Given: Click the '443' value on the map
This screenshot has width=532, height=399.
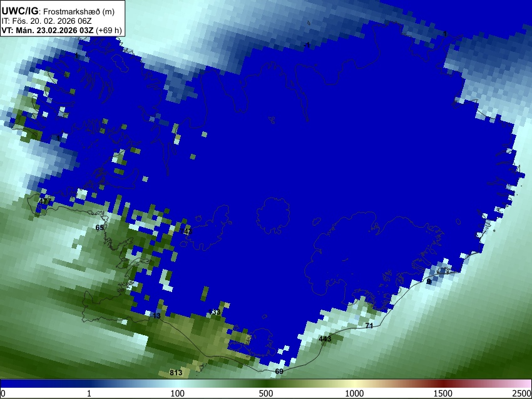Looking at the screenshot, I should click(325, 339).
